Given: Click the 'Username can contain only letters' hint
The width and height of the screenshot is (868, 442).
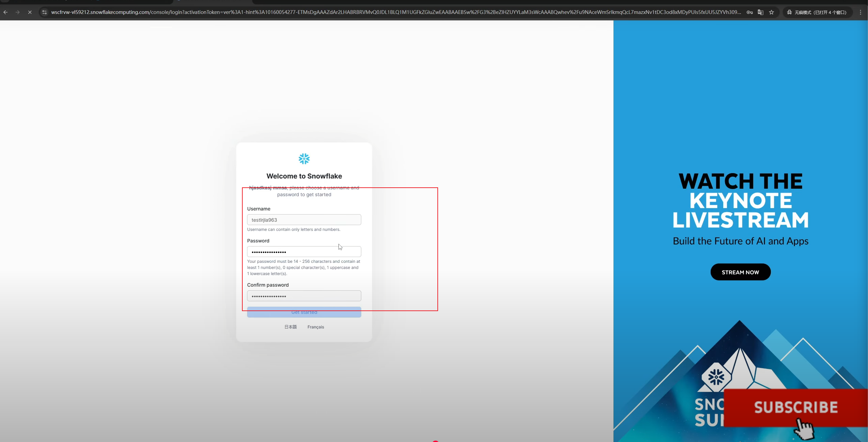Looking at the screenshot, I should [x=294, y=230].
